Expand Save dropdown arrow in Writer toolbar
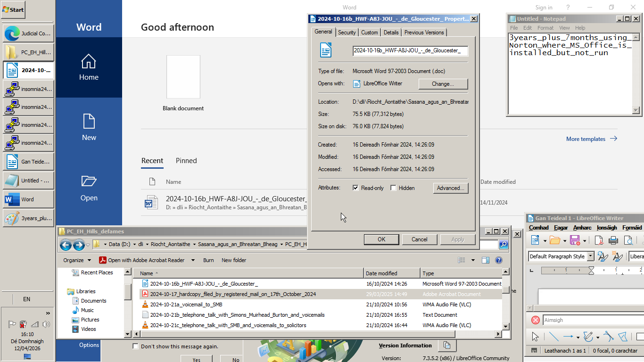The image size is (644, 362). coord(584,241)
